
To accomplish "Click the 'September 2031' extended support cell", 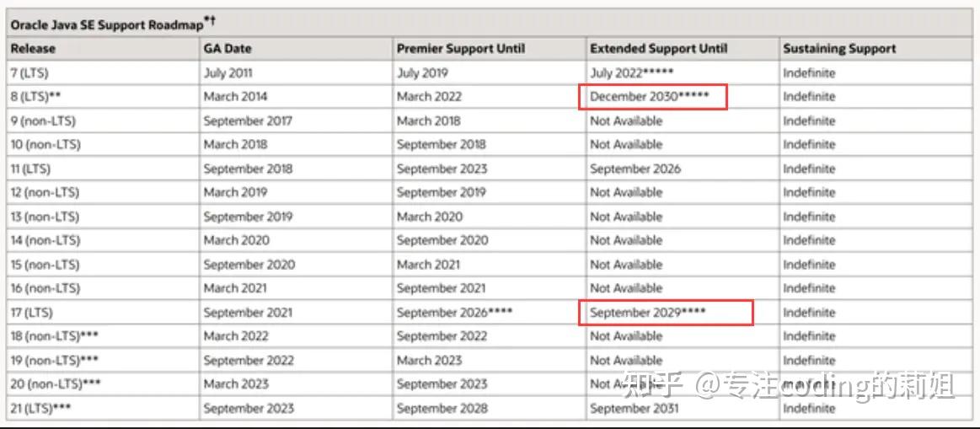I will click(635, 409).
